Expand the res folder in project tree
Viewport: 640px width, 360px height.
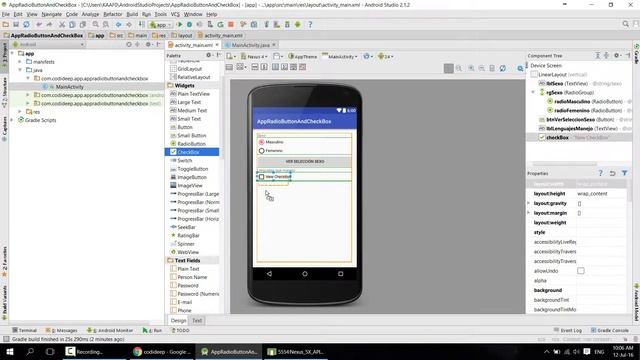click(20, 111)
